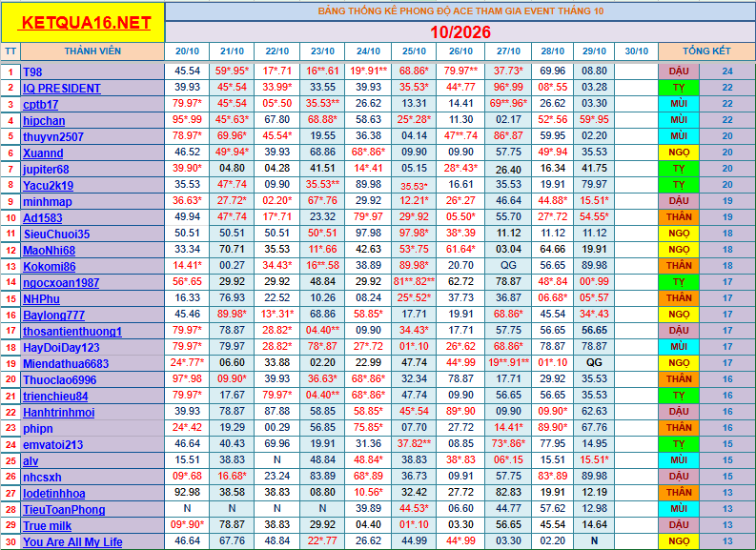
Task: Click the You Are All My Life link
Action: point(72,541)
